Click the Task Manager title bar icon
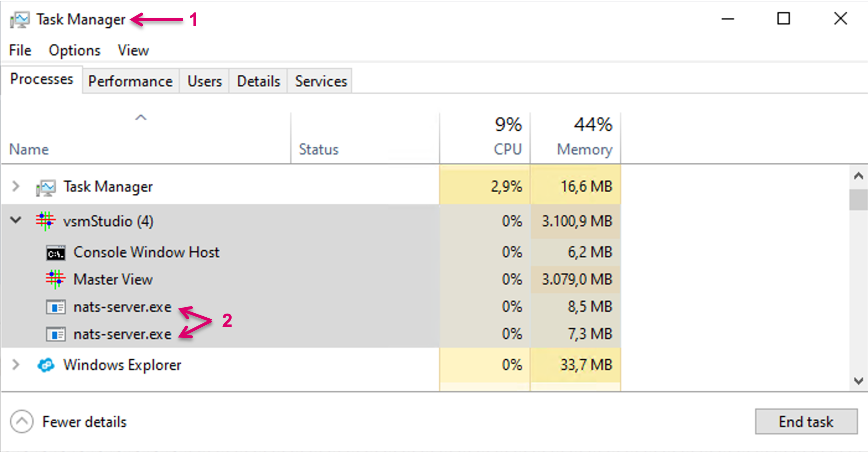The width and height of the screenshot is (868, 452). (x=20, y=20)
